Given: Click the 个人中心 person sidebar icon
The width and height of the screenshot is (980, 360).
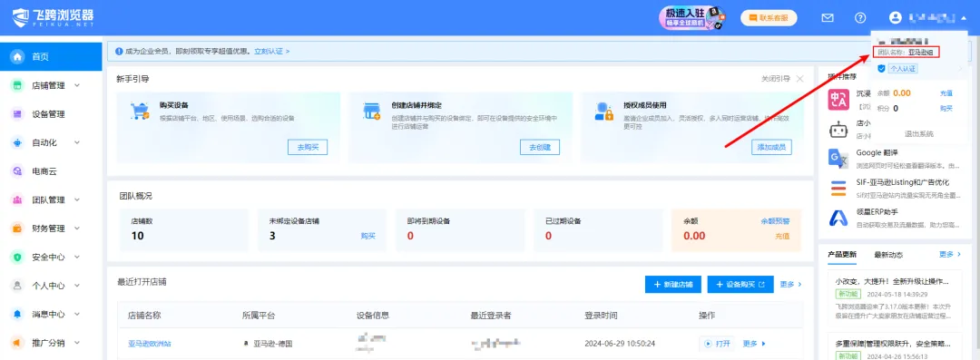Looking at the screenshot, I should (17, 286).
